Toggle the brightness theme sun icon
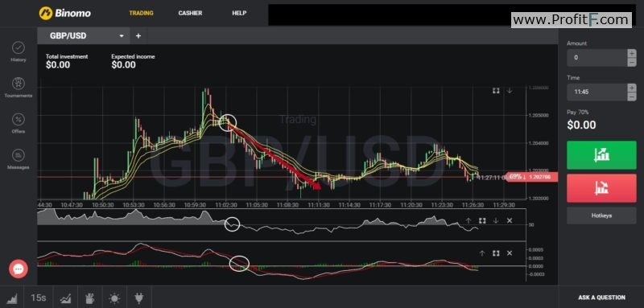This screenshot has height=308, width=644. click(x=114, y=298)
